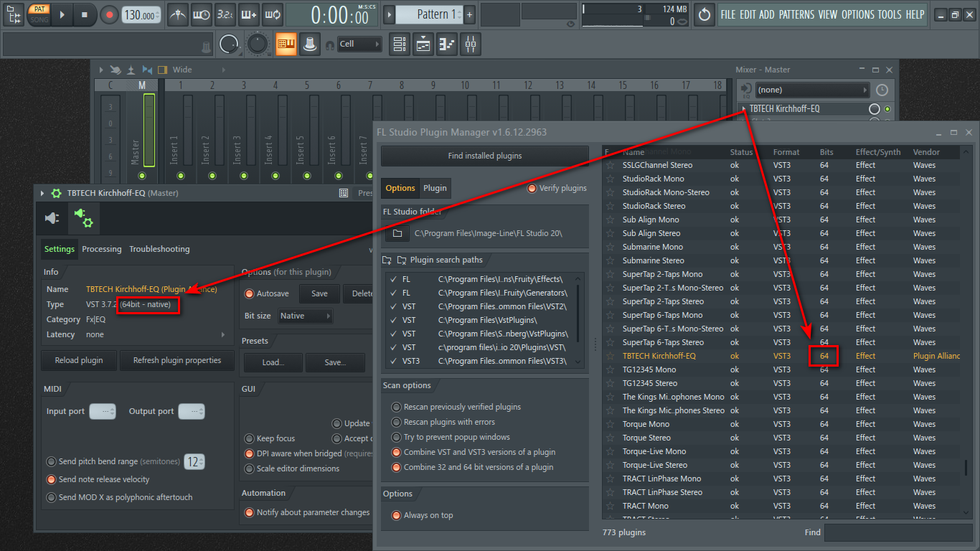Open the MIDI Input port selector
The image size is (980, 551).
click(103, 411)
